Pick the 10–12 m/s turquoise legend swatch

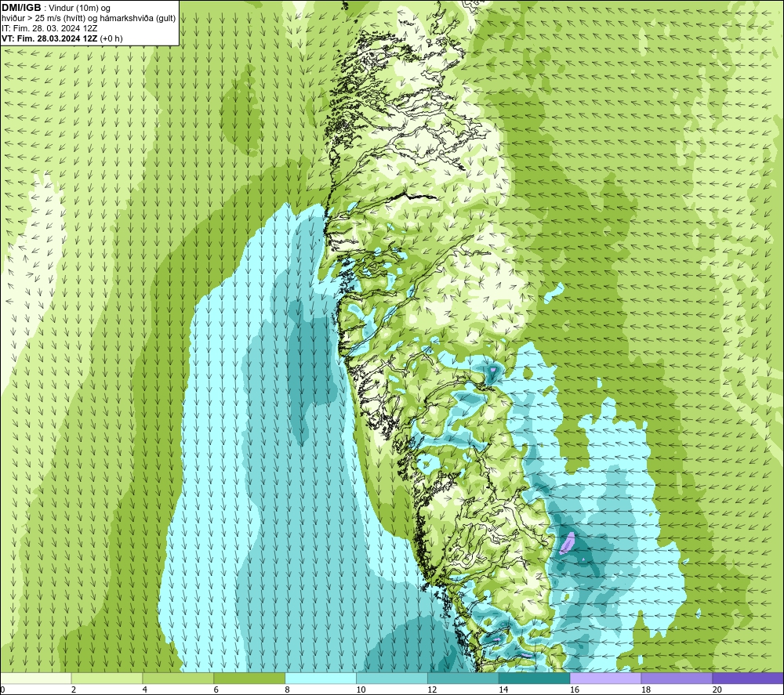(392, 678)
